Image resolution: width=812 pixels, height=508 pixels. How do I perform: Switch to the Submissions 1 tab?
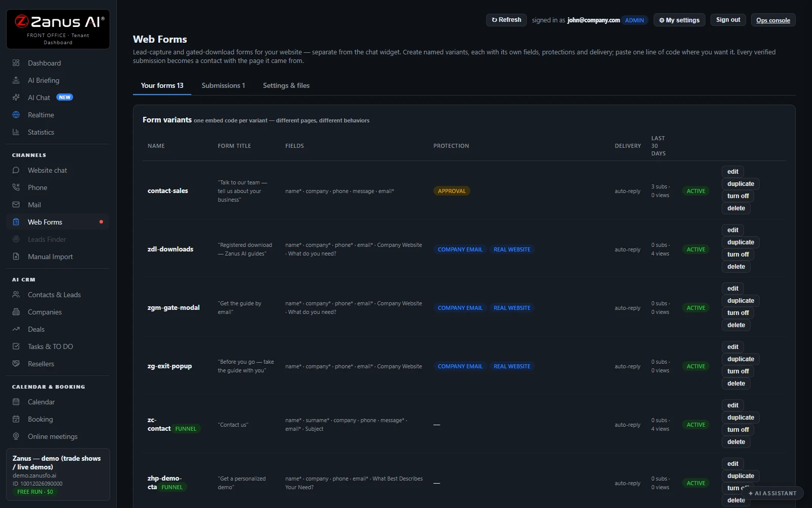pos(223,85)
